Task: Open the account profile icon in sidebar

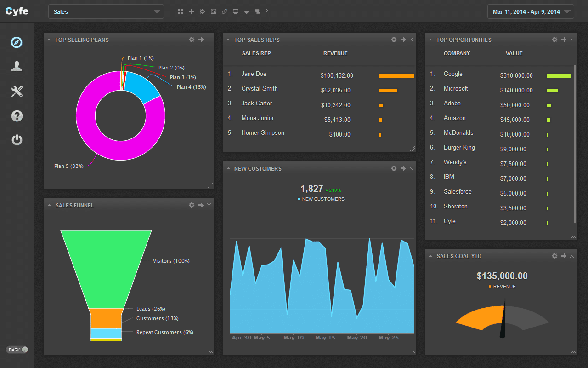Action: coord(17,66)
